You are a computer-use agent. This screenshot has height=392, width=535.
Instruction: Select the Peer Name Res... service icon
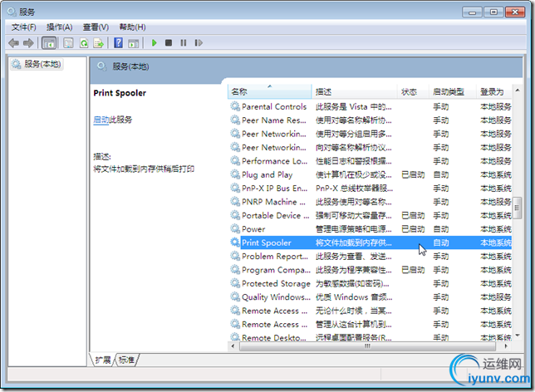click(235, 120)
